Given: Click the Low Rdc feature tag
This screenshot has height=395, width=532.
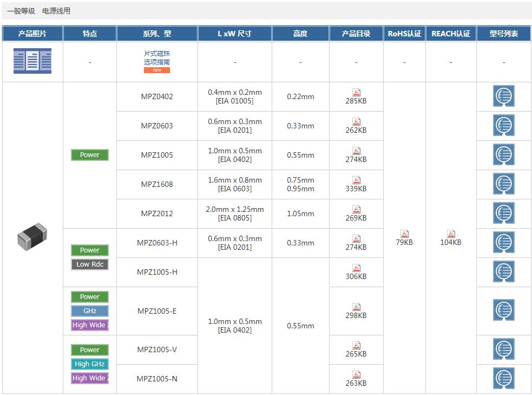Looking at the screenshot, I should 90,264.
